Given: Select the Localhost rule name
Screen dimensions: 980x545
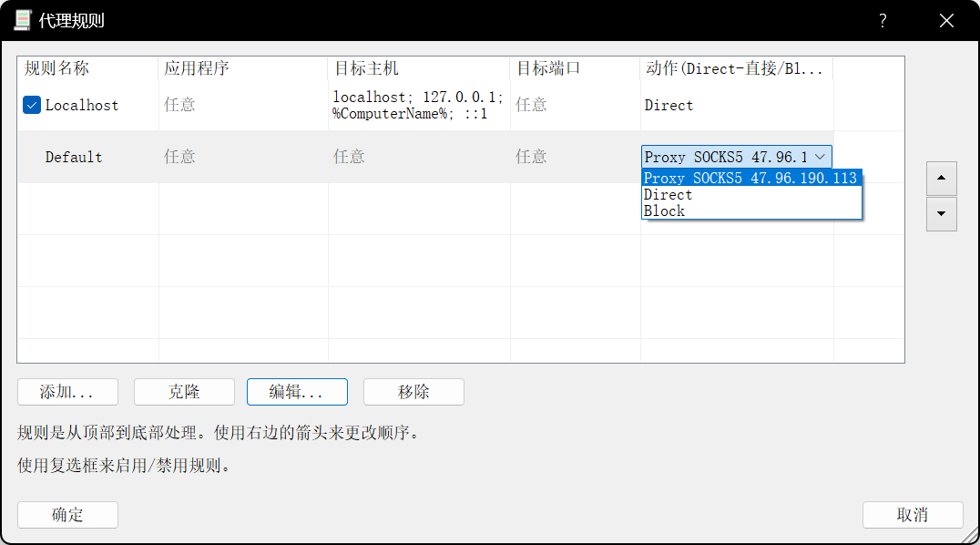Looking at the screenshot, I should pos(82,105).
